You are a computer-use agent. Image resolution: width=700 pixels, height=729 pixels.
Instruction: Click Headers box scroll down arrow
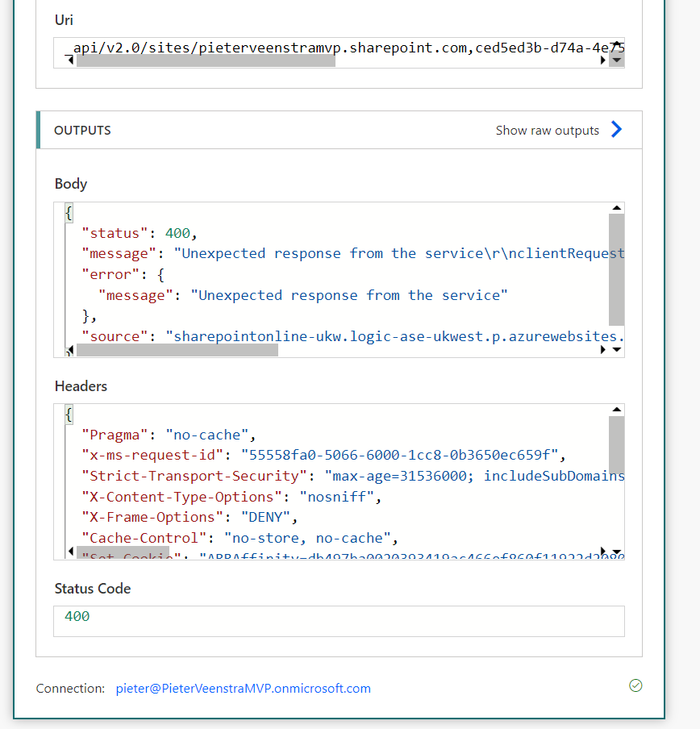pos(617,552)
